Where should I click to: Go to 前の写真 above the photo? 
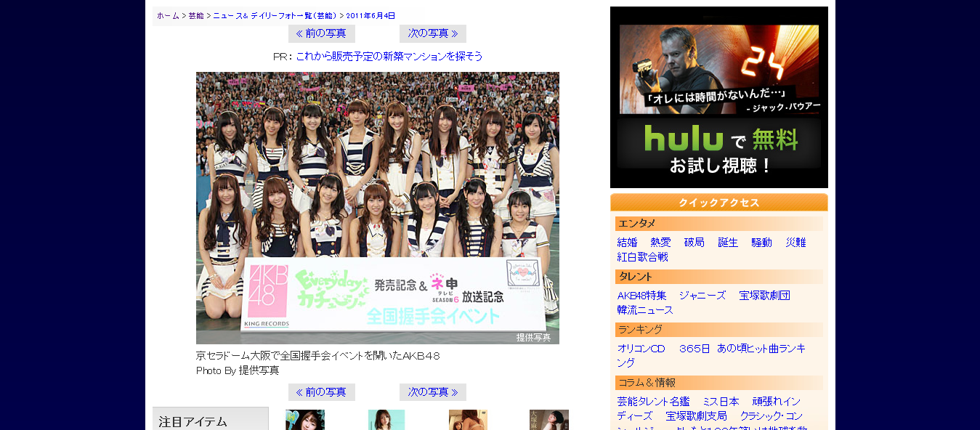[321, 33]
